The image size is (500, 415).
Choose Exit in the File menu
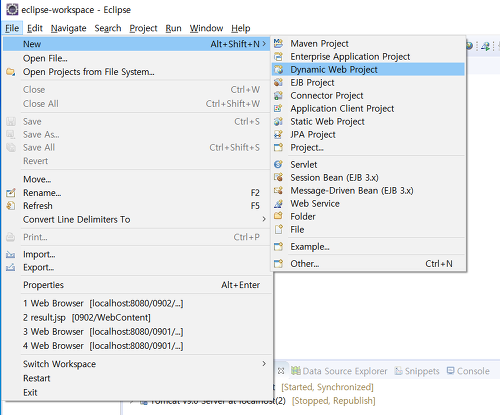[138, 392]
